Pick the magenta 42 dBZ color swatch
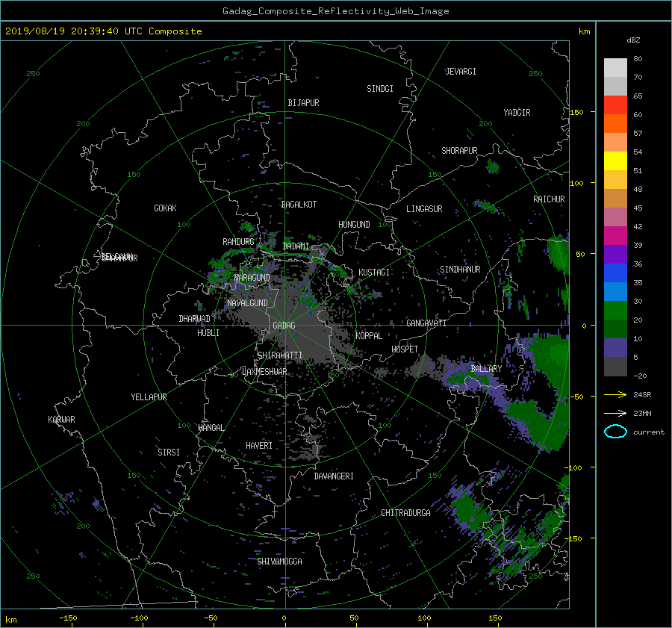 pyautogui.click(x=615, y=235)
